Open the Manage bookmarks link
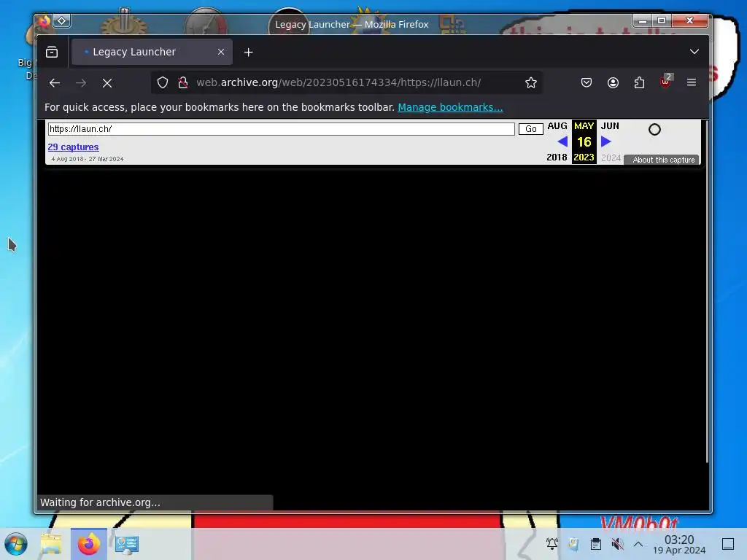 [450, 107]
